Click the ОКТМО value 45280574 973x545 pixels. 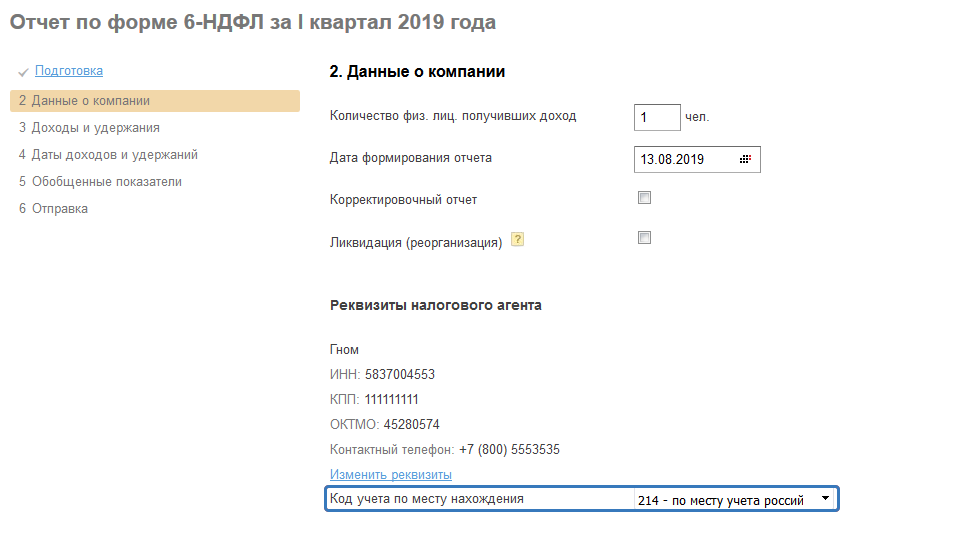[x=411, y=425]
